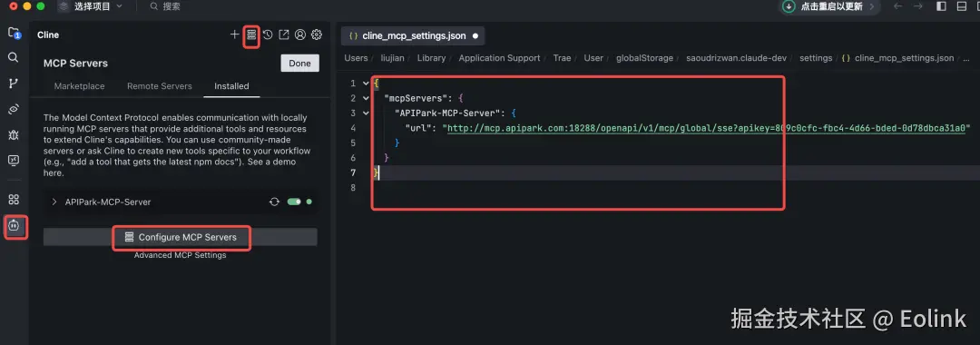
Task: Click line number 8 in gutter
Action: (353, 188)
